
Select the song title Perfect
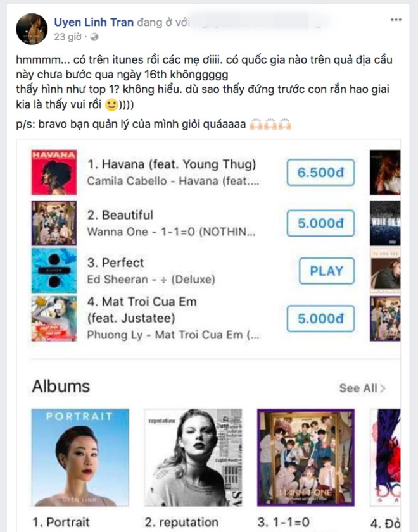pyautogui.click(x=116, y=263)
